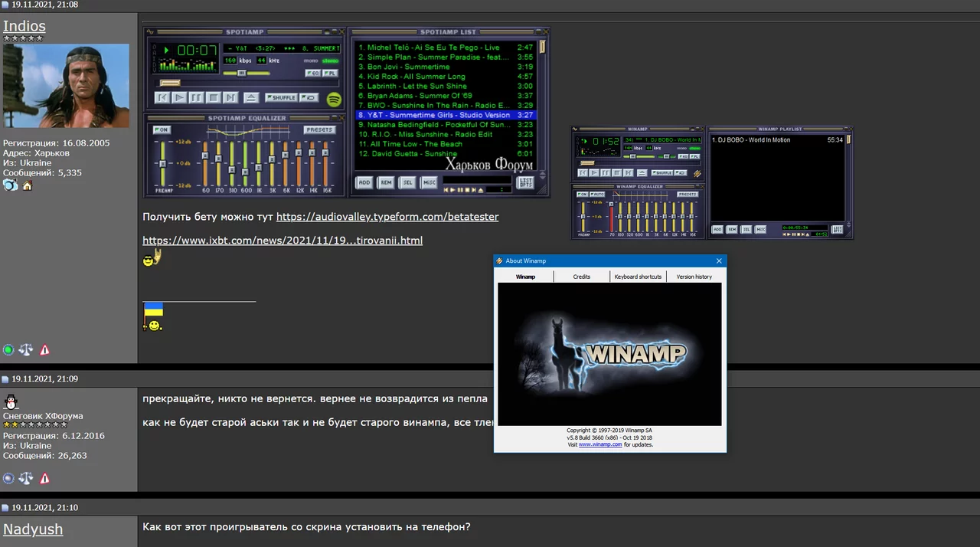
Task: Open Indios user profile link
Action: click(24, 26)
